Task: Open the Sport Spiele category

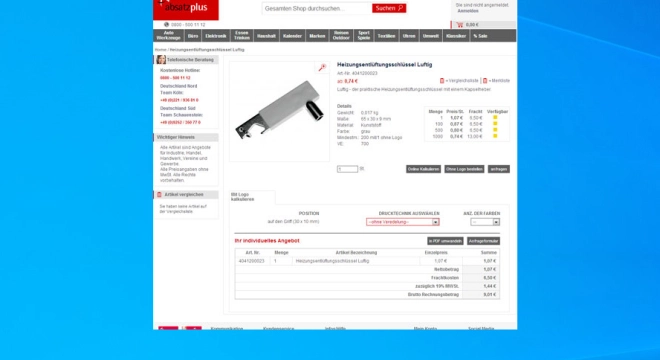Action: [x=364, y=36]
